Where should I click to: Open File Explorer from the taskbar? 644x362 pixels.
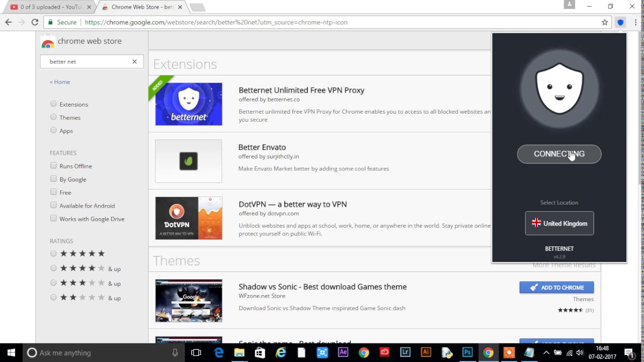pyautogui.click(x=239, y=352)
